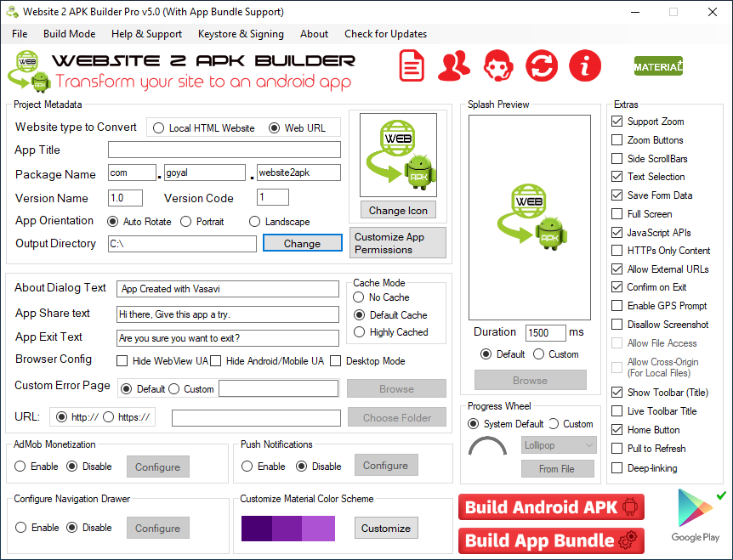Enable AdMob Monetization radio button
Viewport: 733px width, 560px height.
click(x=20, y=467)
